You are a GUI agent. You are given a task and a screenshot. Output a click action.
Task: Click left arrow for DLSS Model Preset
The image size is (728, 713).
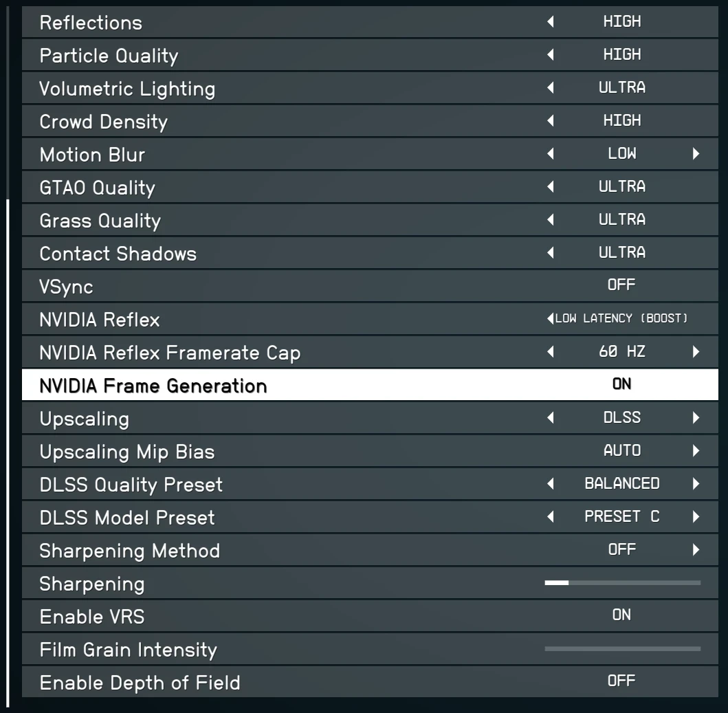tap(550, 517)
